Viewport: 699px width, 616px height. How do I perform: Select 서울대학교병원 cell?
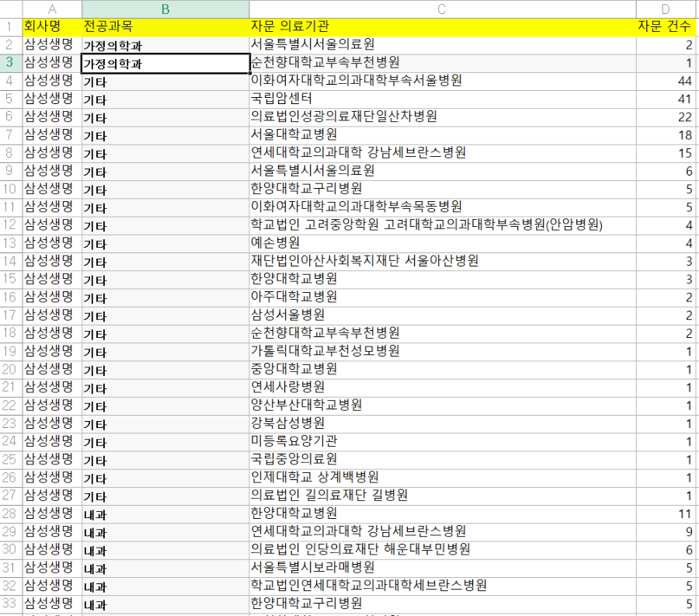[442, 135]
